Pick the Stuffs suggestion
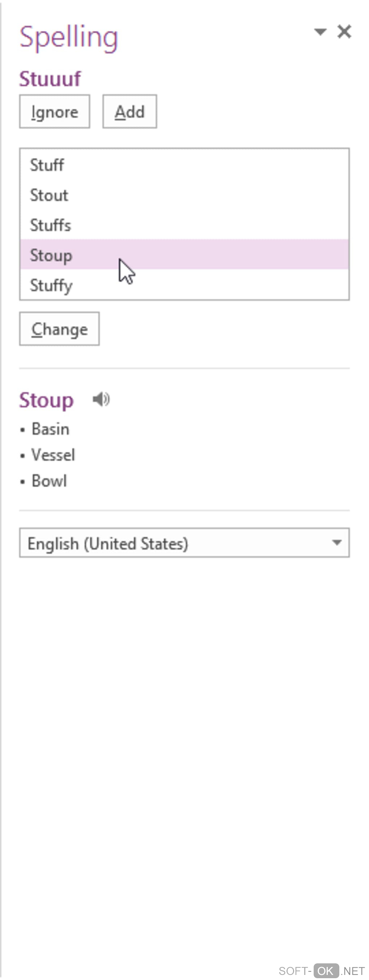Screen dimensions: 369x980 point(51,225)
